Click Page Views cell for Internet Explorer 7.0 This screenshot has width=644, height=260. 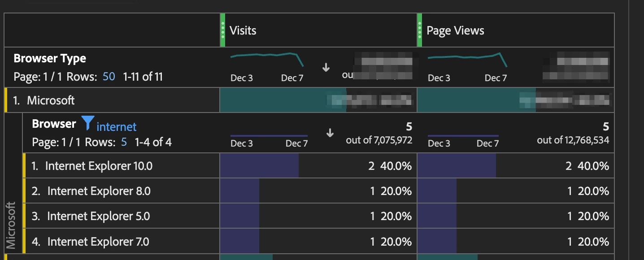516,242
